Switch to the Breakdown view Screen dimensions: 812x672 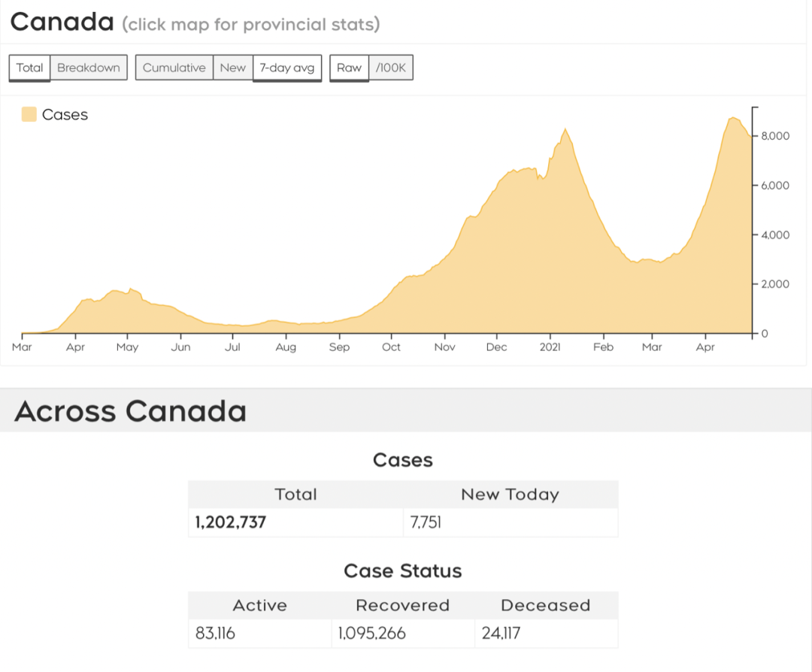(89, 68)
